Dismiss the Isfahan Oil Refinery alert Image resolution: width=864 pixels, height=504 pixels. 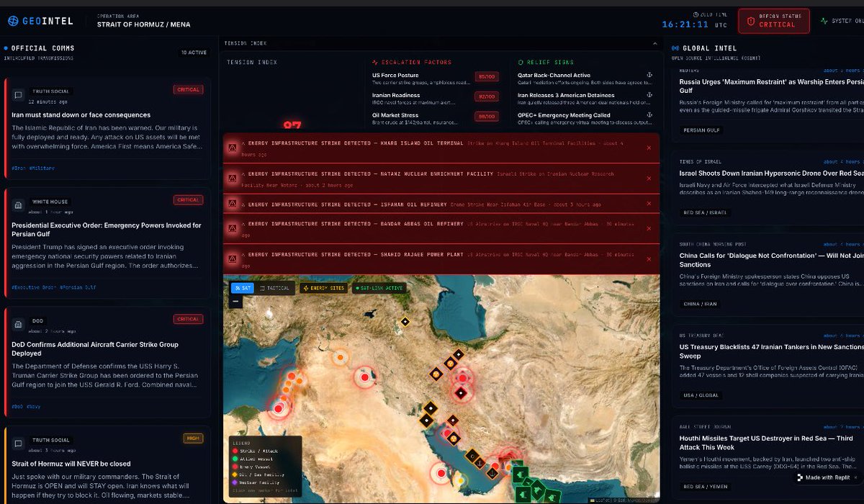648,204
